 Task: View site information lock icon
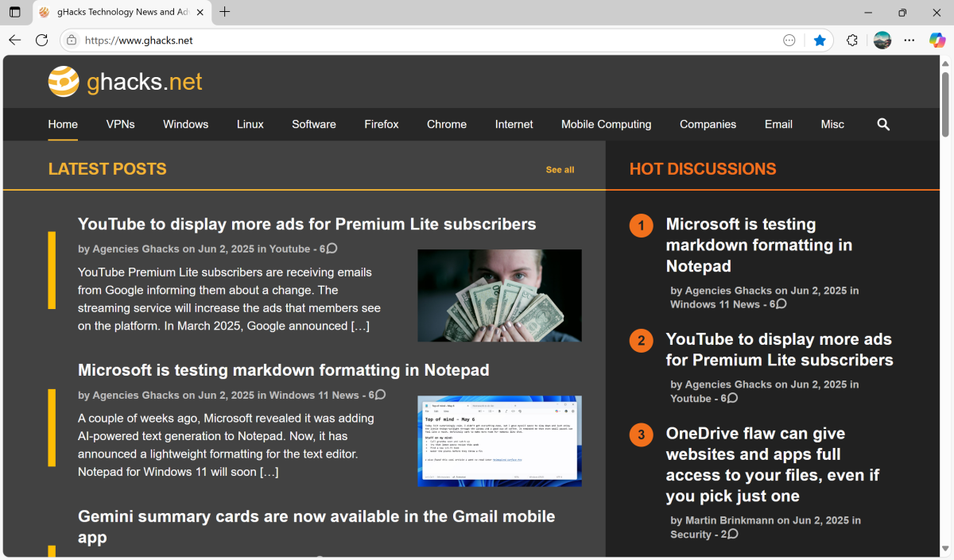pyautogui.click(x=72, y=40)
